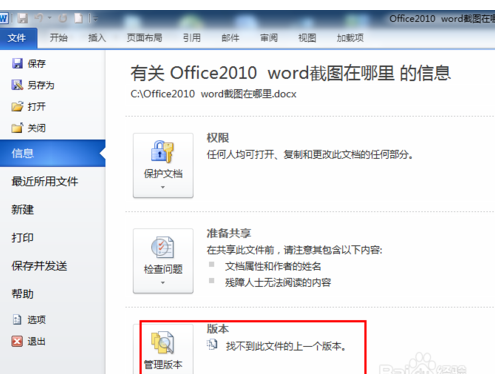The image size is (495, 374).
Task: Switch to the 视图 tab
Action: (x=307, y=38)
